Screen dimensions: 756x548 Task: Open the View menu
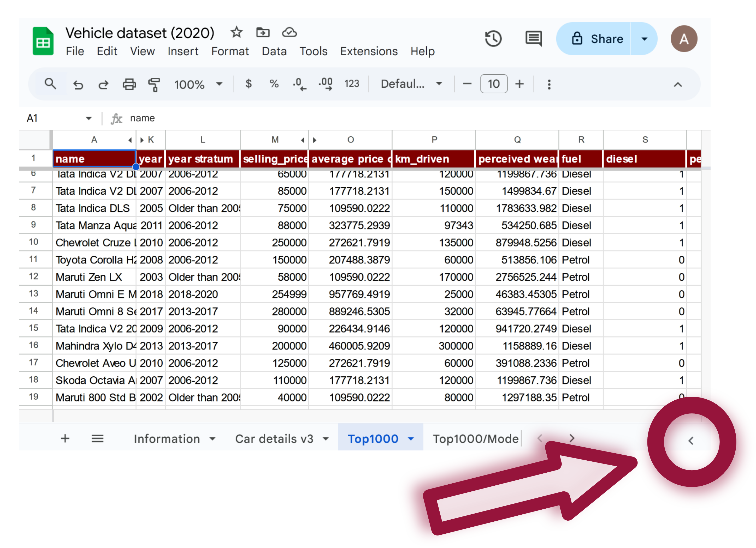142,51
